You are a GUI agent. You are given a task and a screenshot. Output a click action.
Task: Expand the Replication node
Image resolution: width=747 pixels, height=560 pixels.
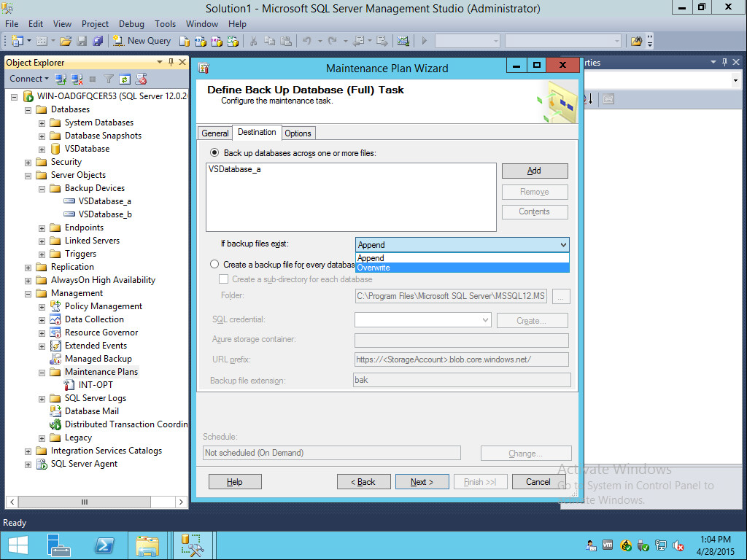pyautogui.click(x=28, y=268)
